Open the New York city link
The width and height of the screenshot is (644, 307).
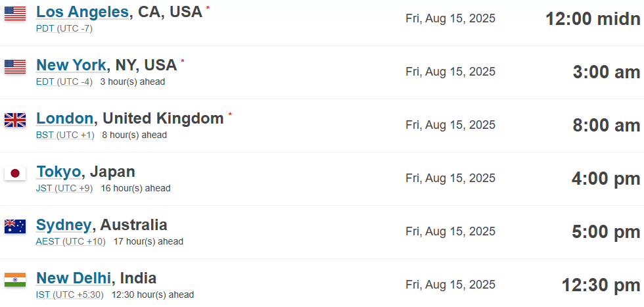coord(71,65)
